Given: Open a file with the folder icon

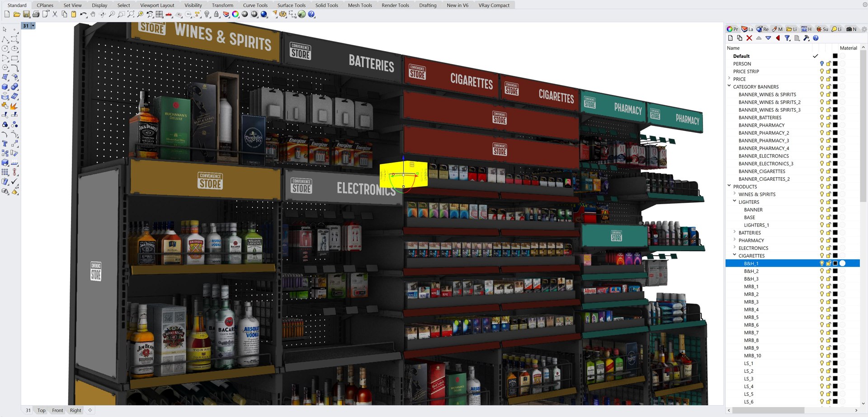Looking at the screenshot, I should tap(17, 14).
